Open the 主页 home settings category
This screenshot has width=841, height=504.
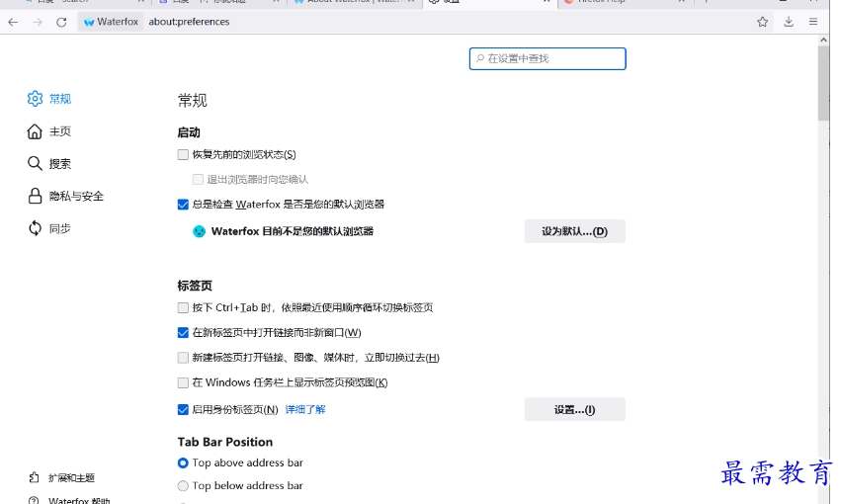(49, 131)
